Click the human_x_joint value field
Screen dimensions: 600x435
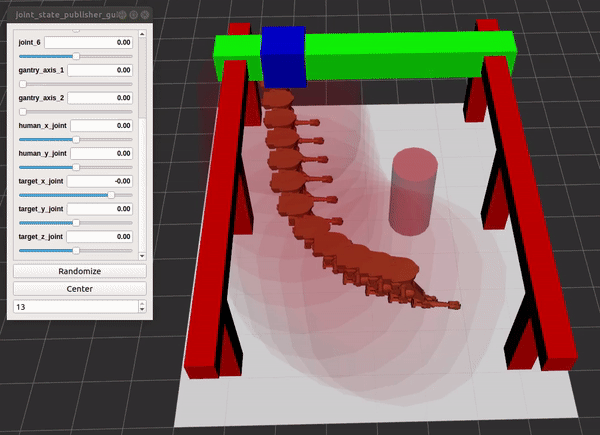click(x=101, y=125)
